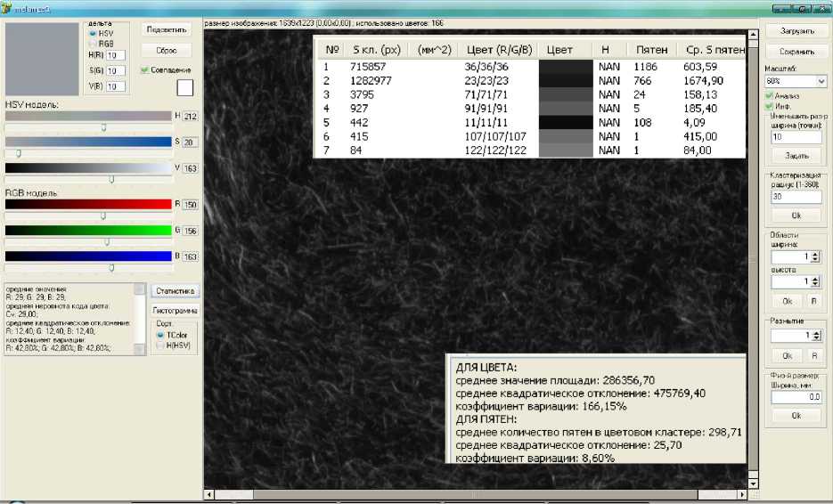Click the Задать button
The height and width of the screenshot is (504, 833).
796,156
